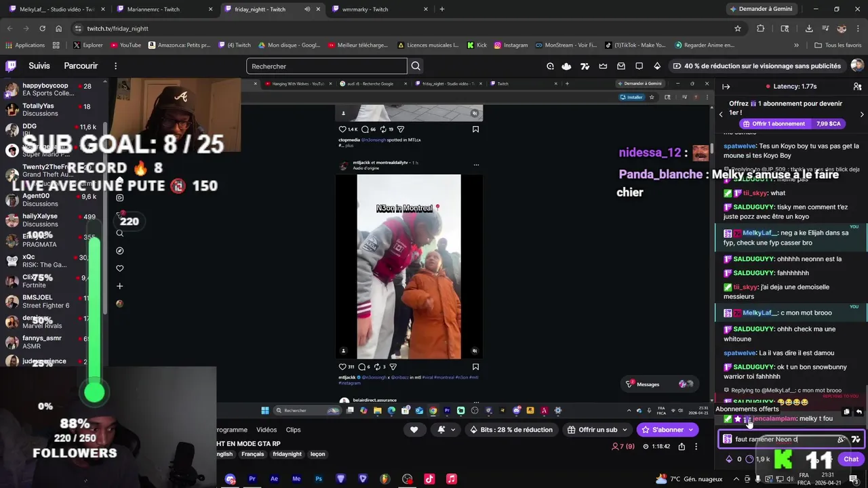Open TikTok in Windows taskbar
Image resolution: width=868 pixels, height=488 pixels.
coord(429,479)
